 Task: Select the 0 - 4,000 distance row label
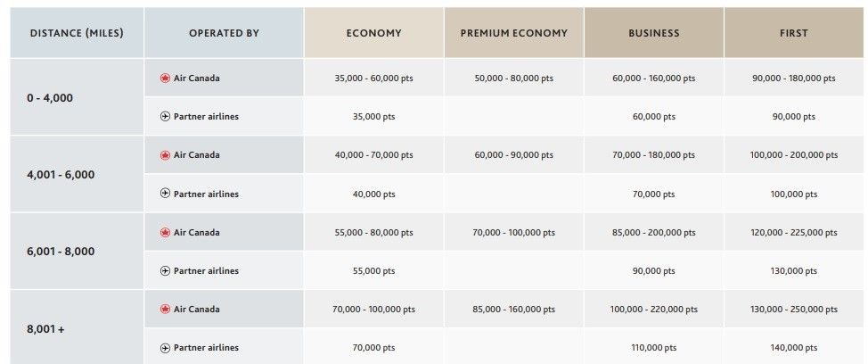(50, 97)
